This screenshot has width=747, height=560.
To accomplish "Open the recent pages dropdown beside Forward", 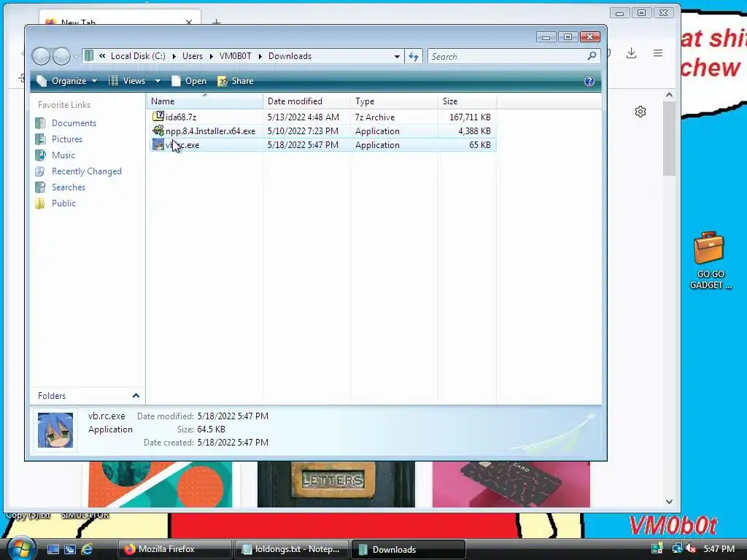I will (75, 57).
